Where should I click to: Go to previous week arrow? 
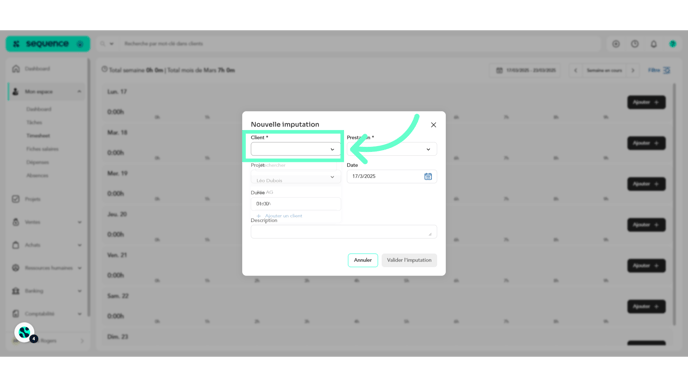576,70
